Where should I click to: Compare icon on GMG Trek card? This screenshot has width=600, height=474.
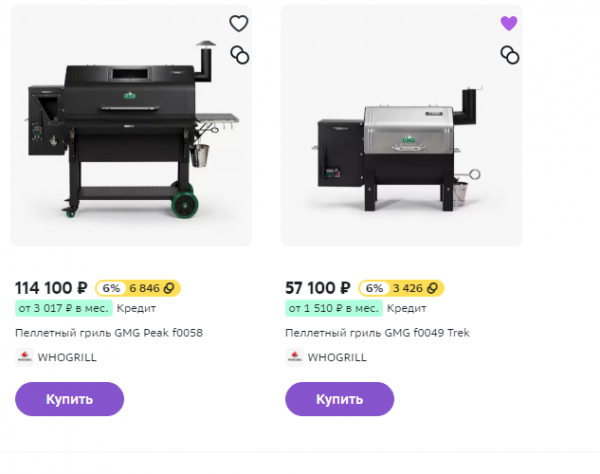[509, 55]
